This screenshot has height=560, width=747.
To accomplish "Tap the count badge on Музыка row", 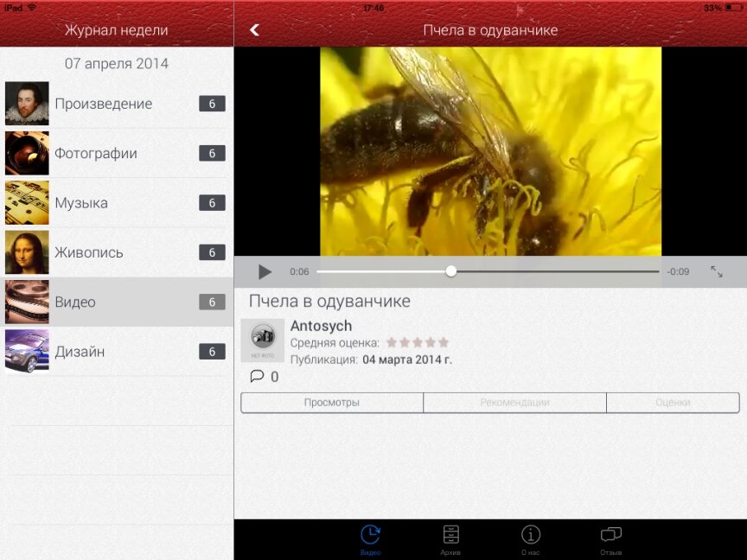I will click(212, 203).
